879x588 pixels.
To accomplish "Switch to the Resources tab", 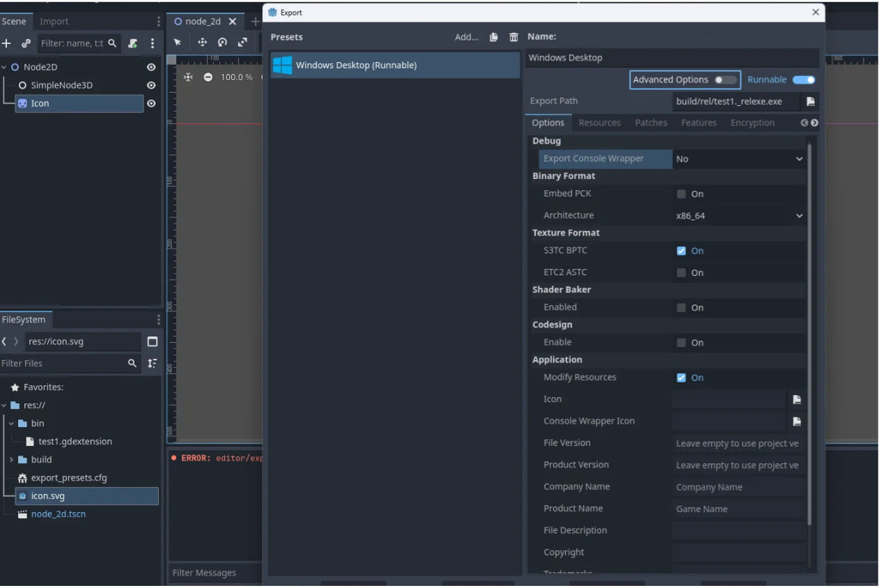I will coord(599,123).
